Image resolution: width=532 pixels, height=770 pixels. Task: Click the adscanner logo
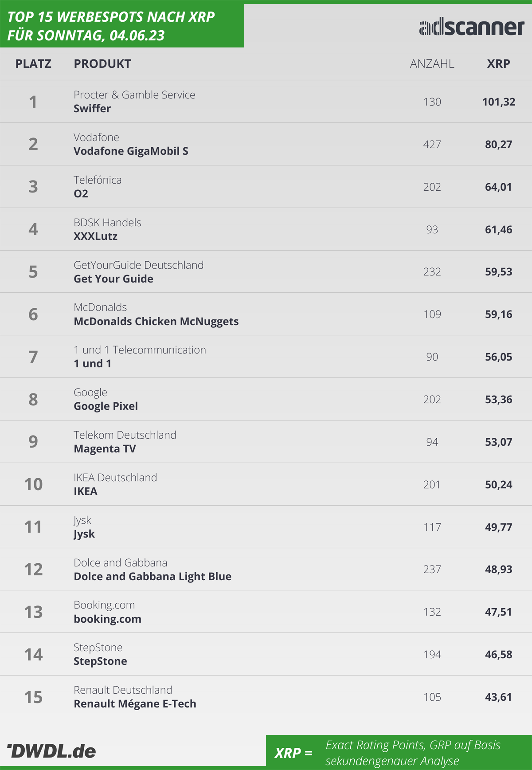[472, 27]
